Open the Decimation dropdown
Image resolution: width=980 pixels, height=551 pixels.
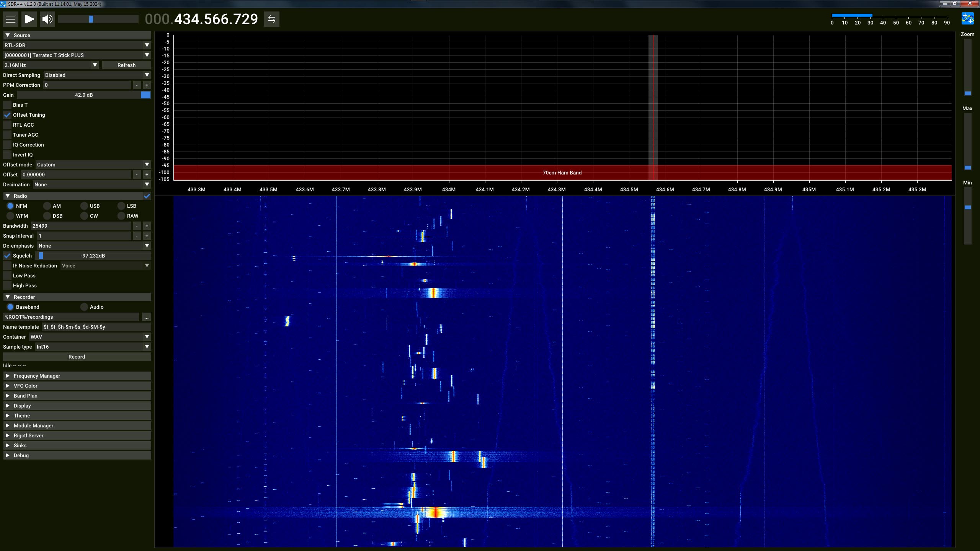click(92, 184)
